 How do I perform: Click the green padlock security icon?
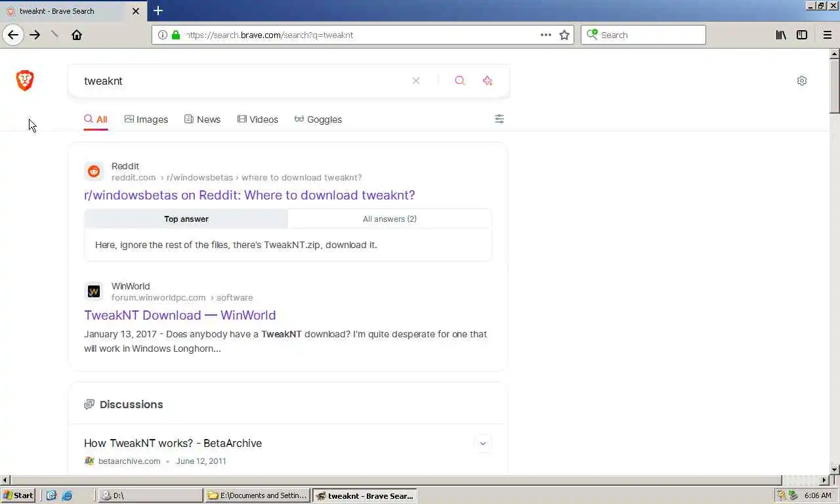[x=175, y=35]
